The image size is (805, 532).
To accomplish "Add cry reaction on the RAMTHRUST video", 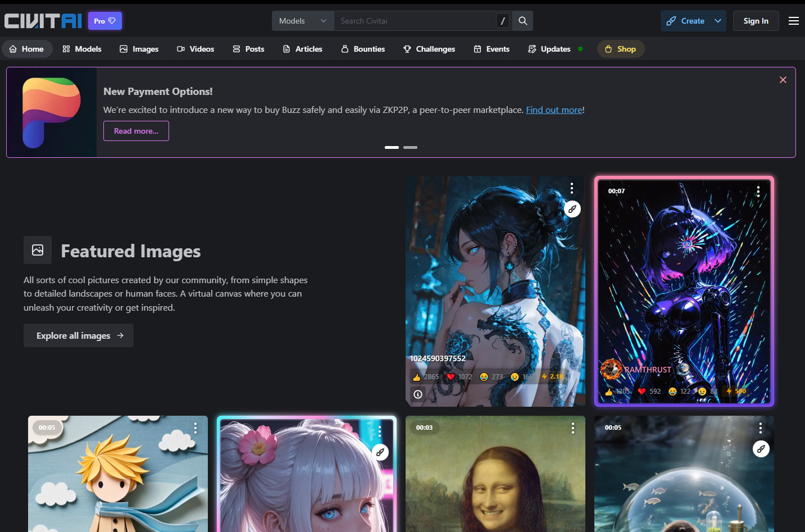I will tap(708, 391).
